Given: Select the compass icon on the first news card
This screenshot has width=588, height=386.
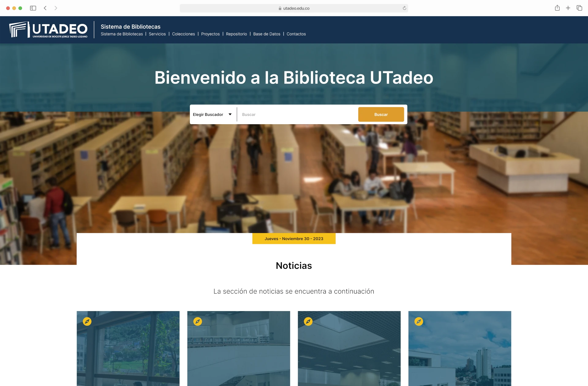Looking at the screenshot, I should pos(88,321).
